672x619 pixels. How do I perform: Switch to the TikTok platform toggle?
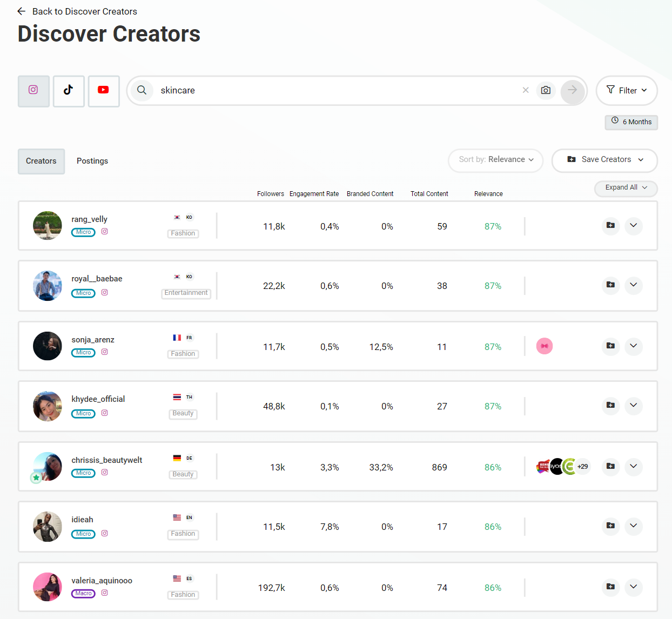(x=69, y=91)
